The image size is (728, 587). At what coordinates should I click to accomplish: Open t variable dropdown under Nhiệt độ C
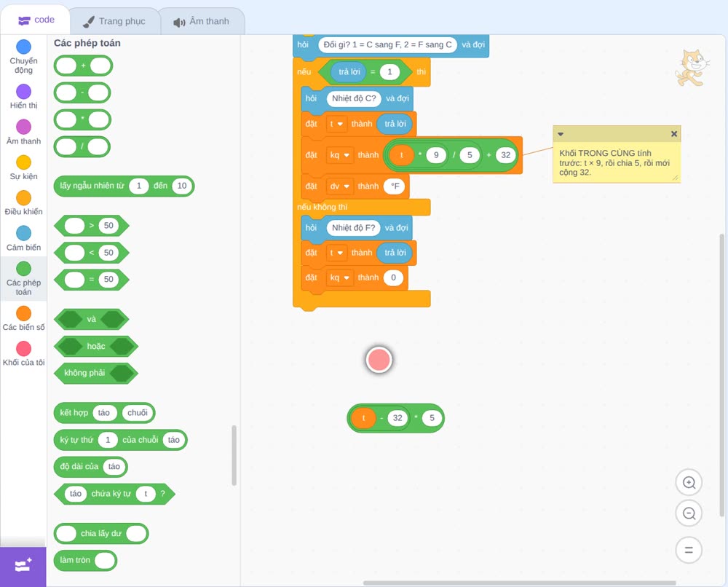(336, 124)
